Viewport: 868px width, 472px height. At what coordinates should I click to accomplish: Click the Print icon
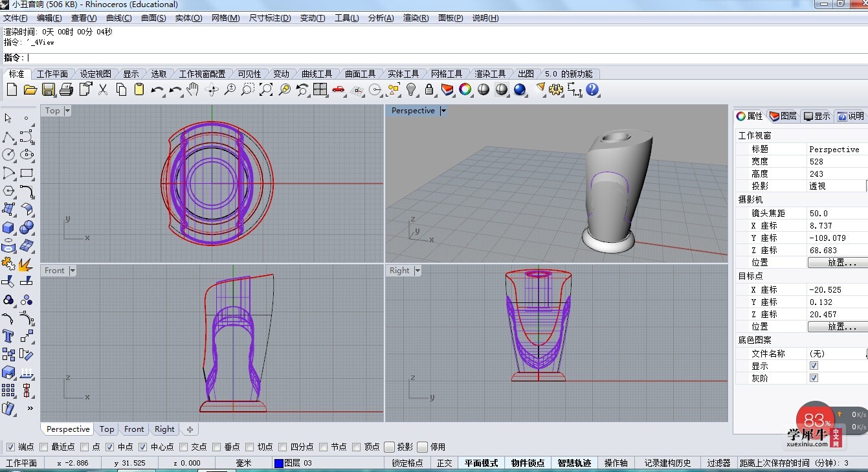[x=66, y=90]
